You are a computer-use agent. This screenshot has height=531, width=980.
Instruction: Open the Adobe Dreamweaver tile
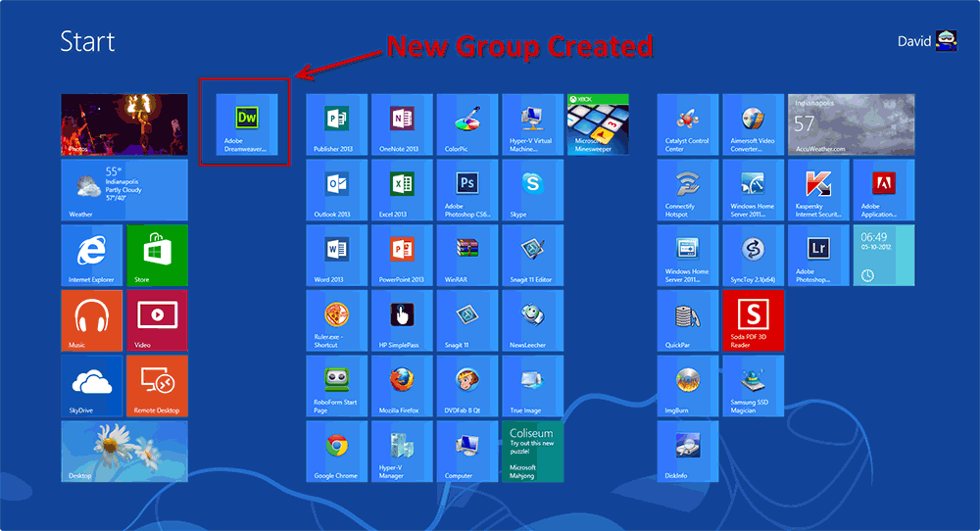247,124
